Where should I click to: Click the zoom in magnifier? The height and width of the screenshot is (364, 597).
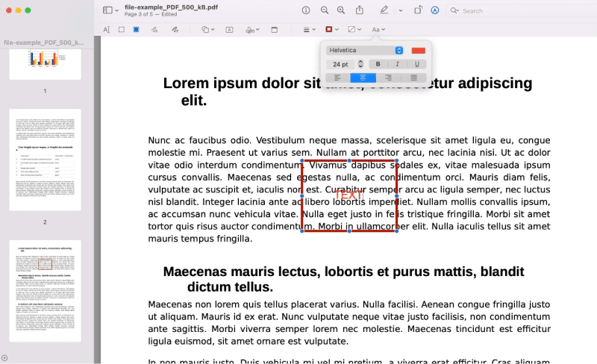[341, 10]
